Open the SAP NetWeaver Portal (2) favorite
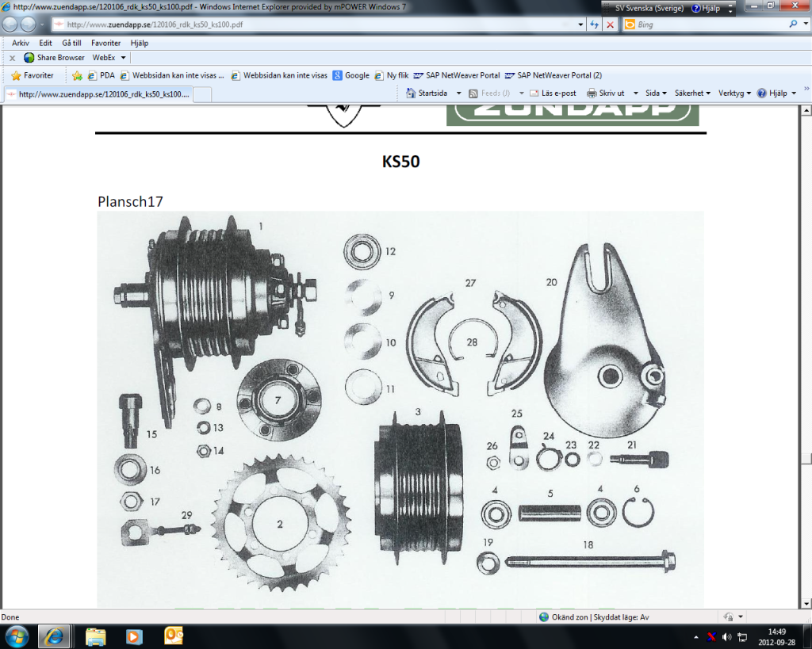The image size is (812, 649). click(553, 75)
